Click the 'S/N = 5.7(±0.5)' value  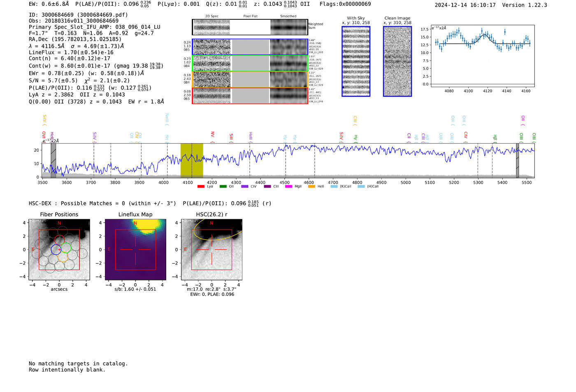point(53,81)
